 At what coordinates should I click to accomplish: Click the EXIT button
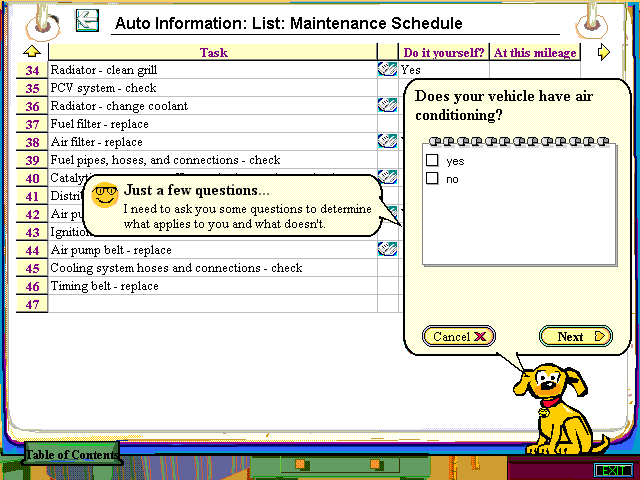(612, 470)
